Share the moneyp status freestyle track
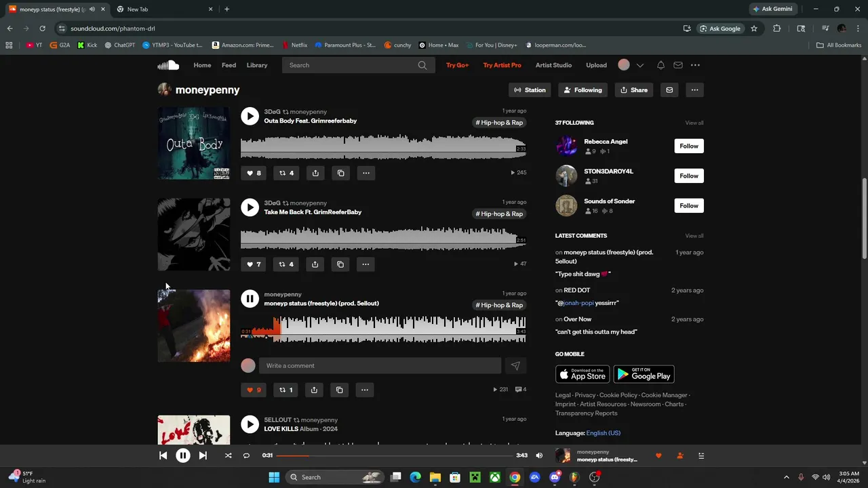The width and height of the screenshot is (868, 488). pos(314,390)
